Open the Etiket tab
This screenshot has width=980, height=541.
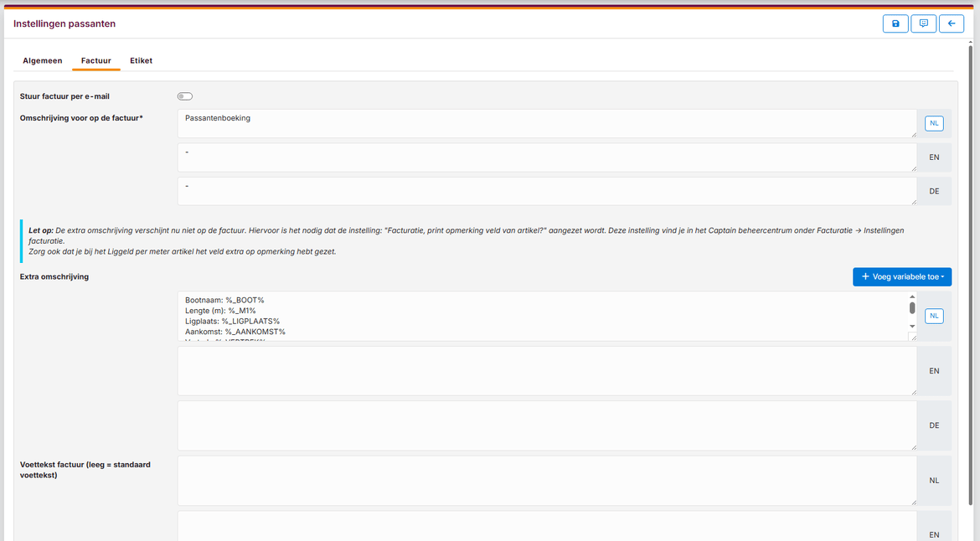pos(141,61)
